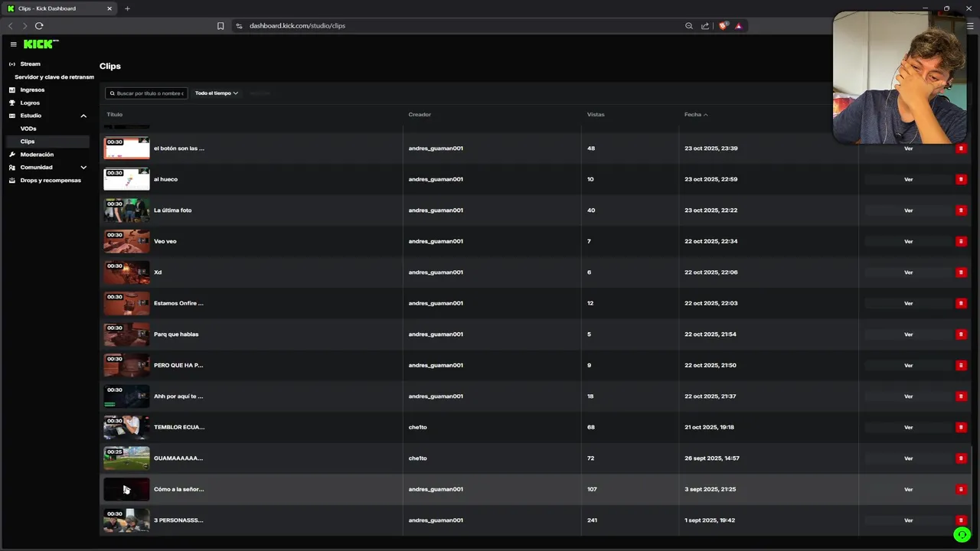Open the green help chat bubble
This screenshot has width=980, height=551.
[x=962, y=535]
